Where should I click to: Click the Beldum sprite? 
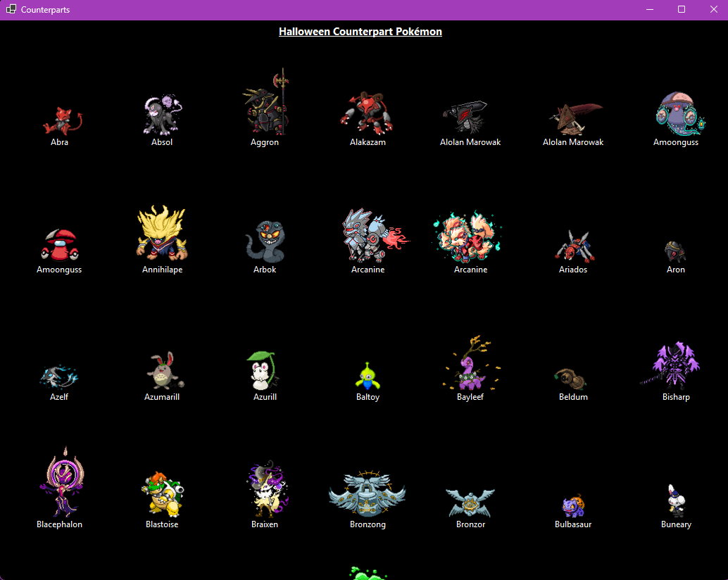pyautogui.click(x=570, y=379)
